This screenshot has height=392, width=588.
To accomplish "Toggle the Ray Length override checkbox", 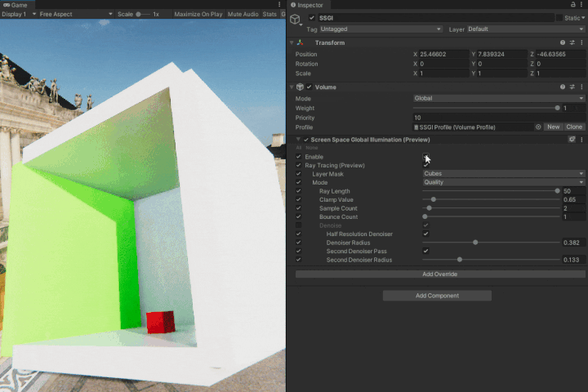I will [x=299, y=191].
